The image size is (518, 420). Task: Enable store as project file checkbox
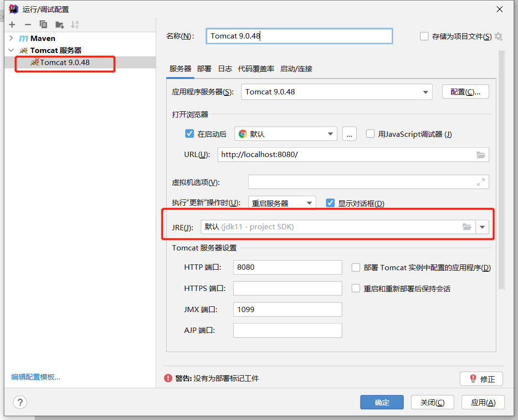pyautogui.click(x=424, y=36)
